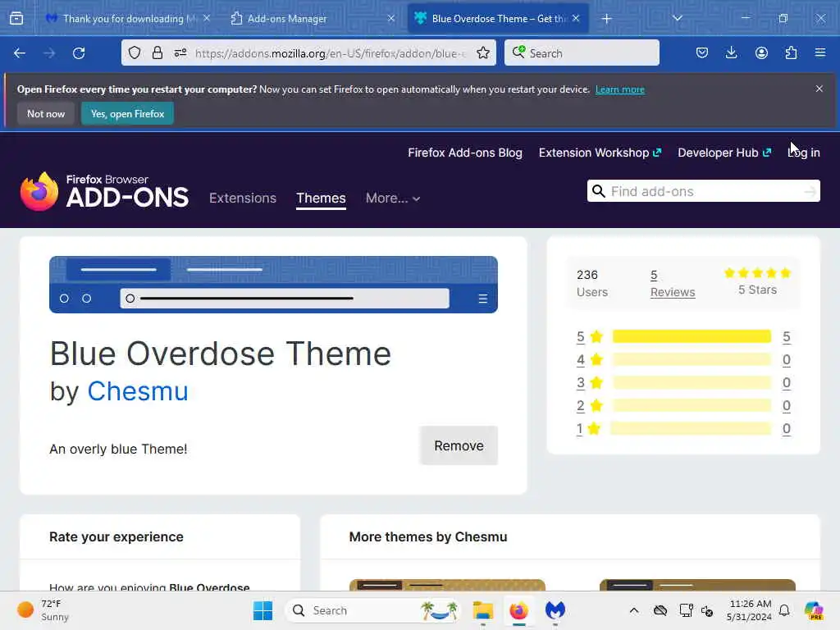Open the Firefox Add-ons Blog link
This screenshot has height=630, width=840.
coord(465,153)
